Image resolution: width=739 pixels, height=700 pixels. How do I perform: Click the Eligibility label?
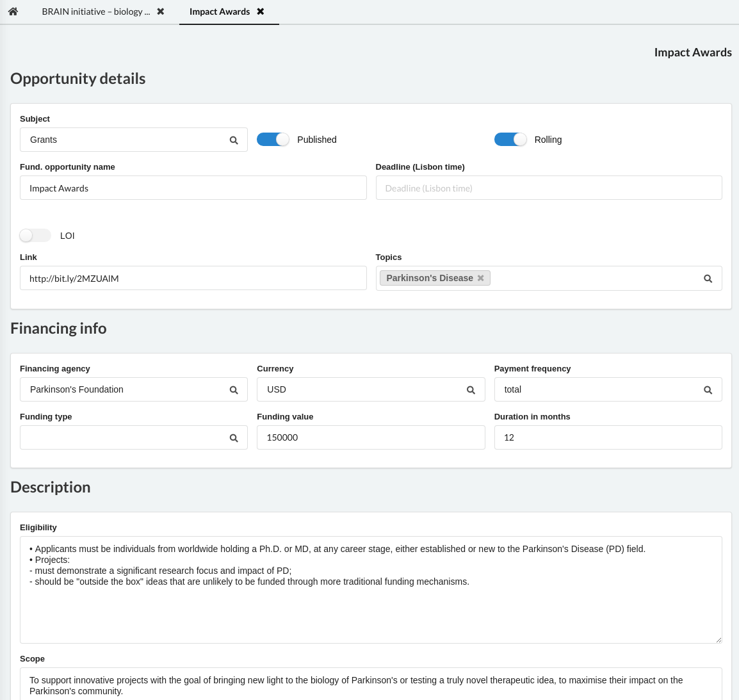(x=38, y=528)
